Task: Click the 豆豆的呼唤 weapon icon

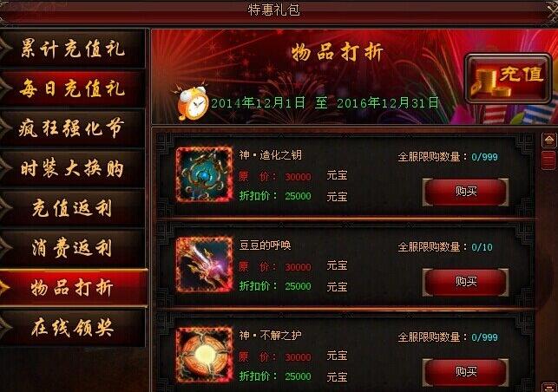Action: click(x=204, y=265)
